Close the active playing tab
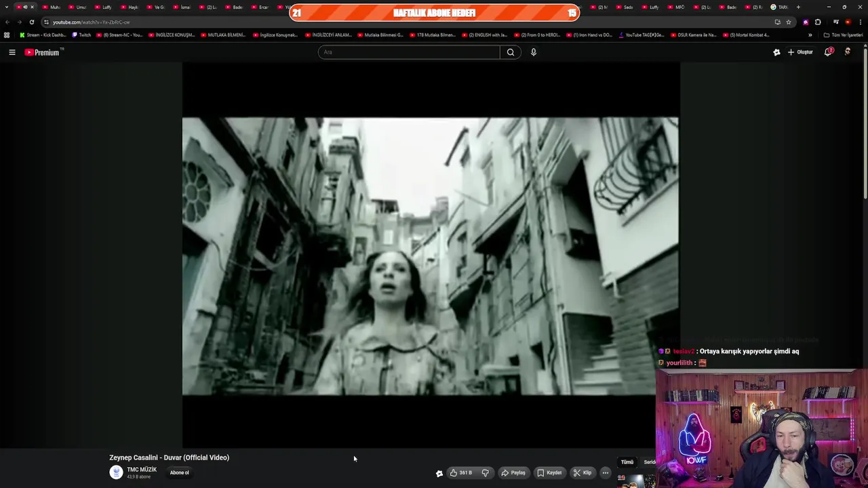The height and width of the screenshot is (488, 868). (32, 7)
